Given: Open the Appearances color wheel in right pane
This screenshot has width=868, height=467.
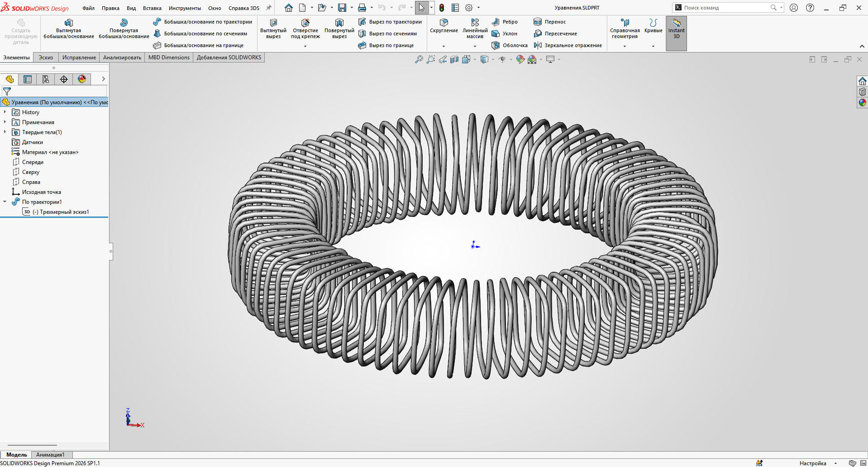Looking at the screenshot, I should [862, 103].
